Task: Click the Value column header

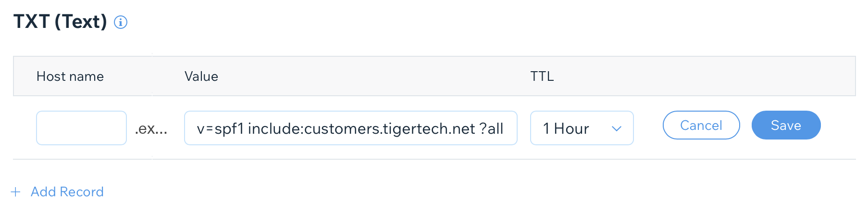Action: coord(201,76)
